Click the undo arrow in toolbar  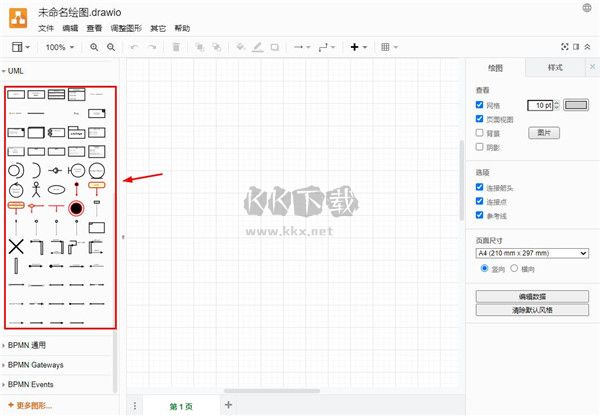(x=134, y=47)
